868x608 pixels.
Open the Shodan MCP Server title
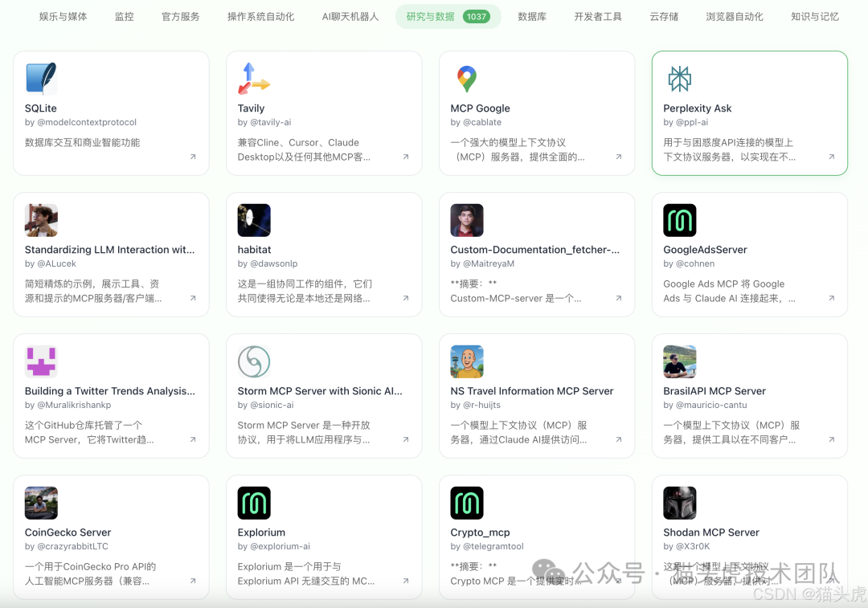point(711,533)
